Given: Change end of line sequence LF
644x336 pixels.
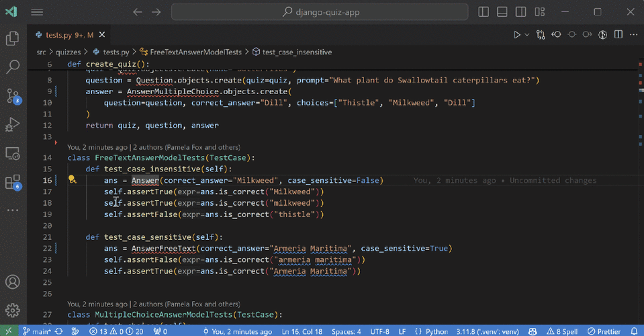Looking at the screenshot, I should click(x=402, y=331).
